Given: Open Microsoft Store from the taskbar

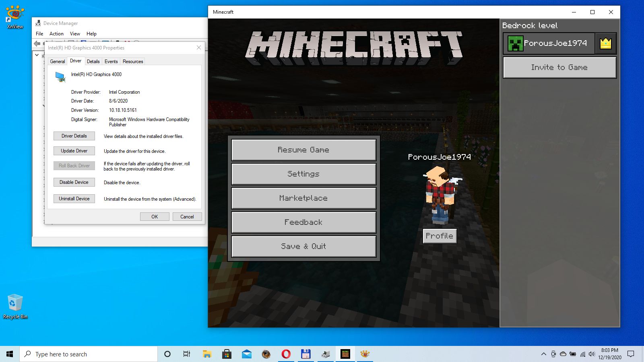Looking at the screenshot, I should [x=227, y=354].
